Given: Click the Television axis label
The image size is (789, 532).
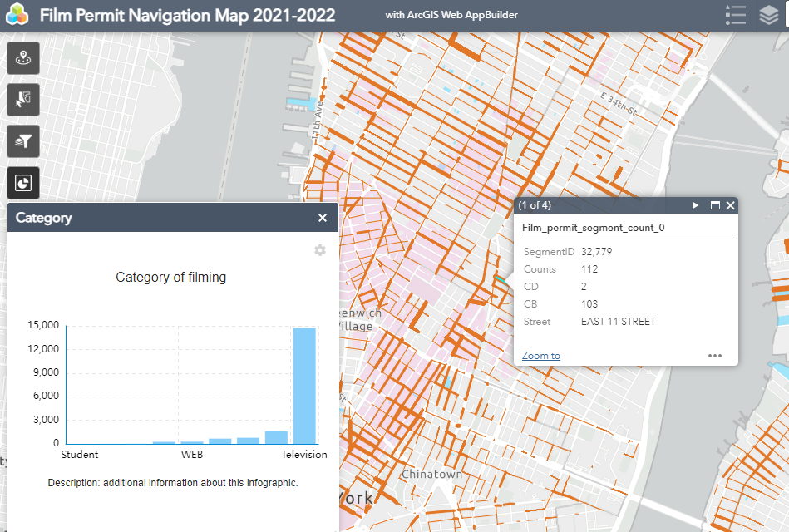Looking at the screenshot, I should coord(304,455).
